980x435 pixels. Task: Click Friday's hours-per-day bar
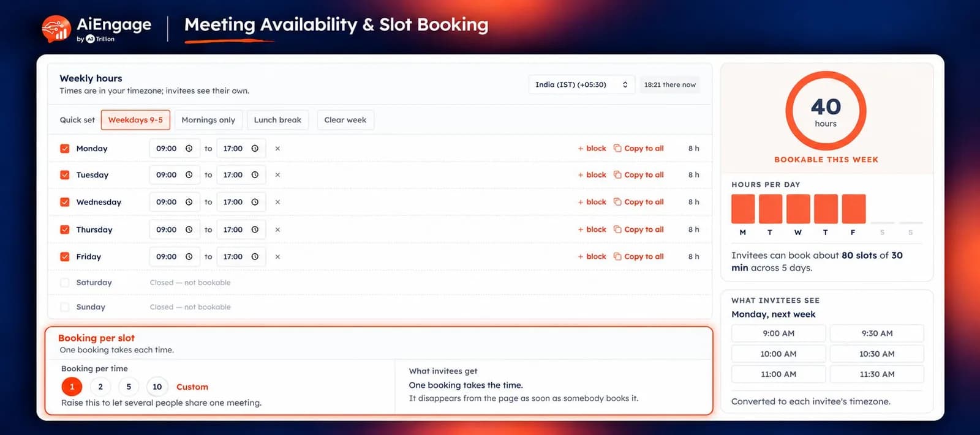tap(854, 209)
